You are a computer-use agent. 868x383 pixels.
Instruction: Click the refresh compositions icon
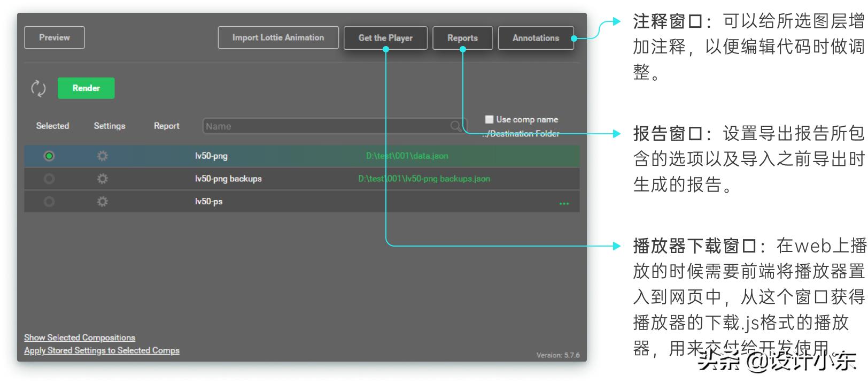(x=38, y=88)
